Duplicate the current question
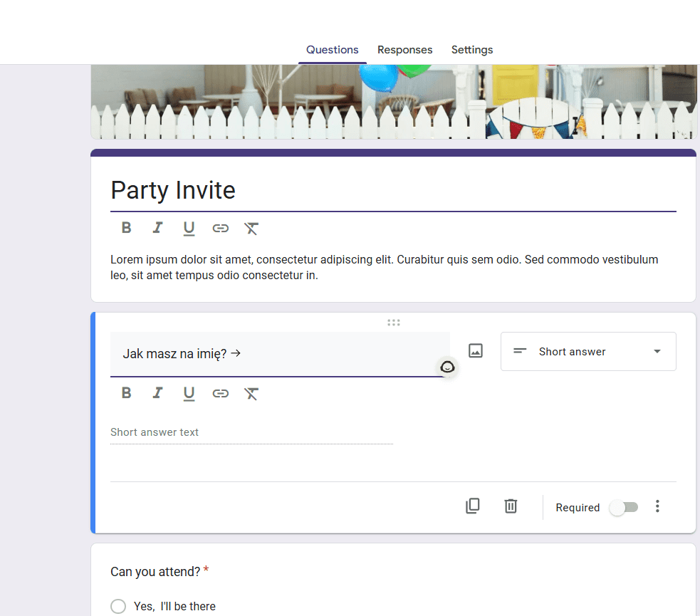700x616 pixels. click(472, 506)
